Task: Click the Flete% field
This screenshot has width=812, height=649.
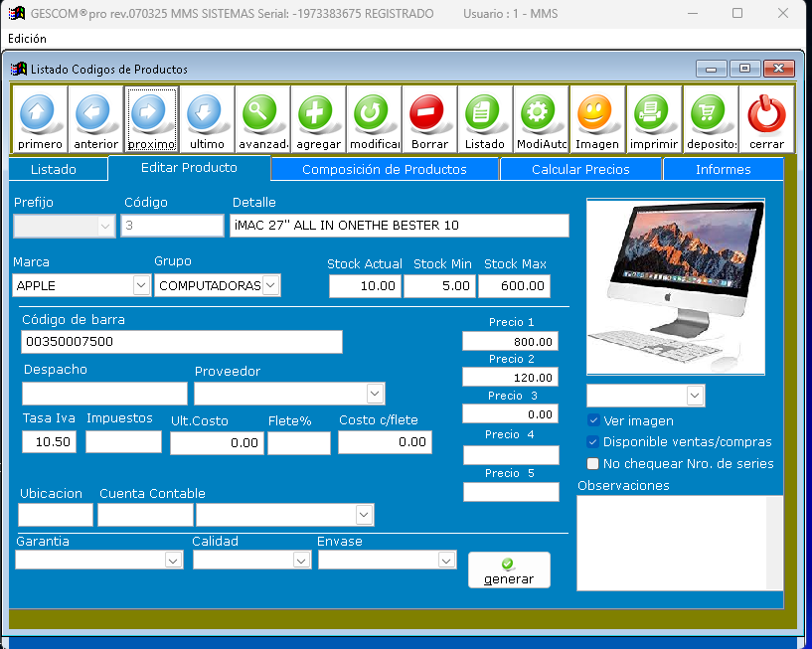Action: [299, 443]
